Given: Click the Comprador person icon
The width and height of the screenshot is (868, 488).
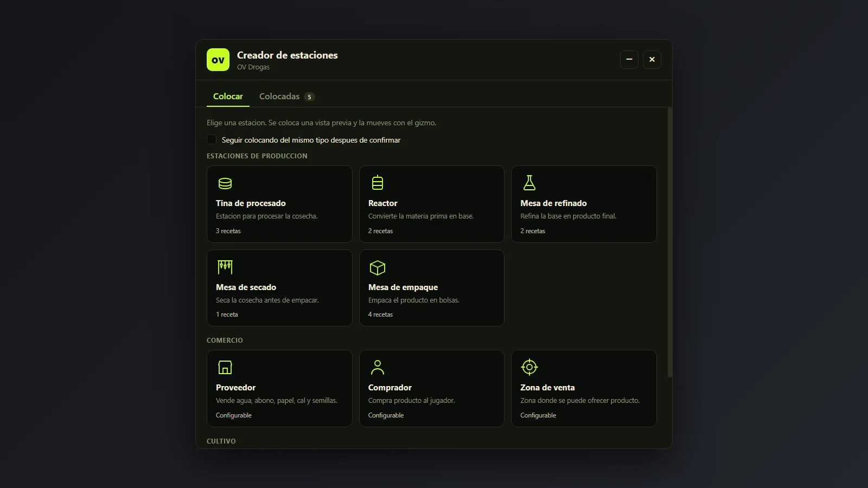Looking at the screenshot, I should (x=378, y=367).
